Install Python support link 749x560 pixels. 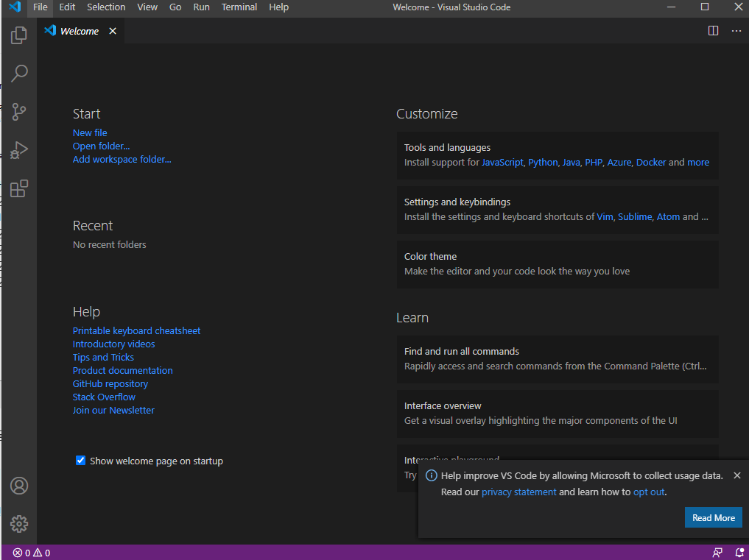[543, 163]
